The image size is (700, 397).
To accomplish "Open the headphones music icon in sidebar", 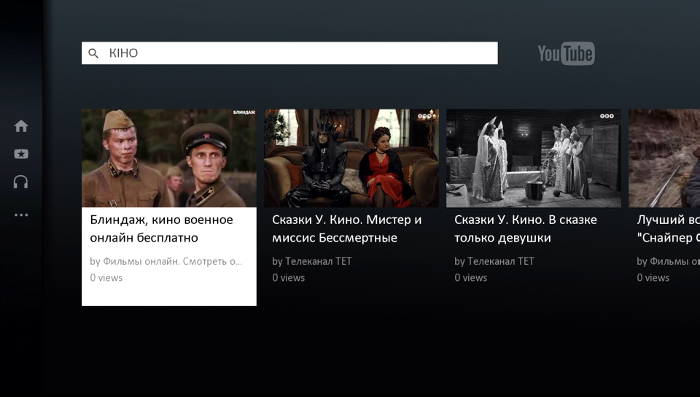I will 21,182.
